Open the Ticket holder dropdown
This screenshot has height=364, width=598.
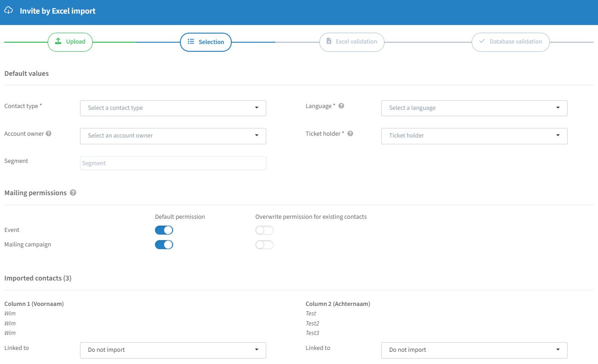pyautogui.click(x=474, y=136)
